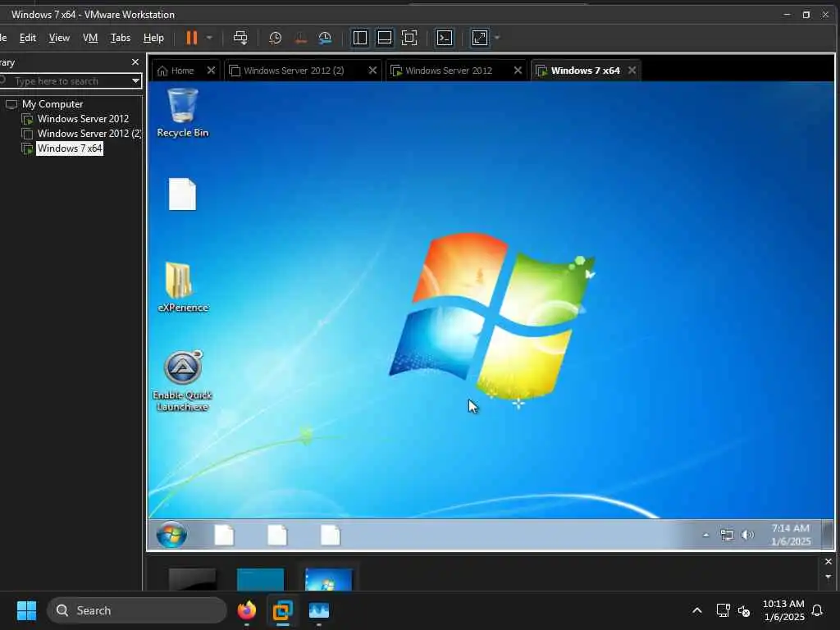The image size is (840, 630).
Task: Open the power options dropdown beside Pause
Action: point(209,38)
